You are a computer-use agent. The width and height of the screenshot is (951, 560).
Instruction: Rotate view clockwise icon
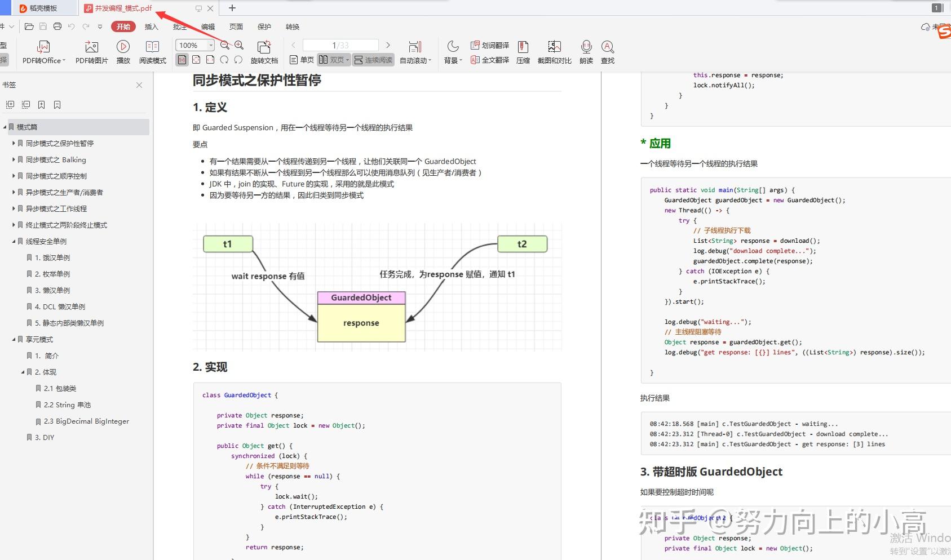tap(224, 60)
